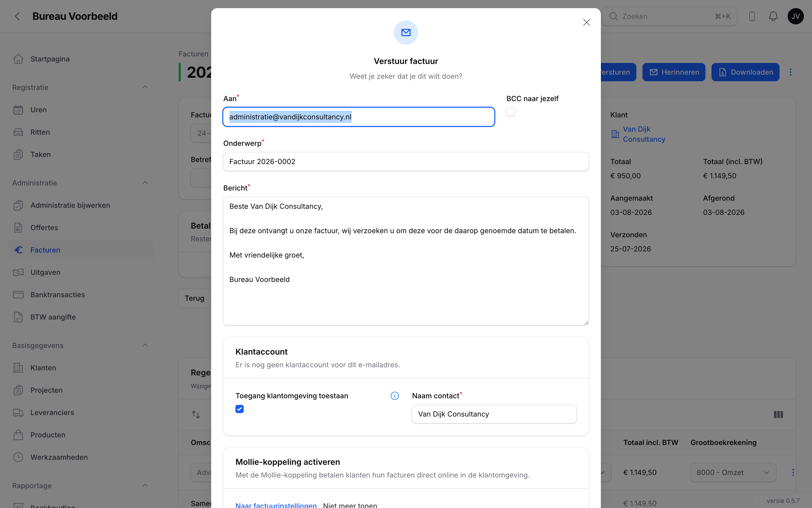Uncheck Toegang klantomgeving toestaan
Viewport: 812px width, 508px height.
[240, 409]
